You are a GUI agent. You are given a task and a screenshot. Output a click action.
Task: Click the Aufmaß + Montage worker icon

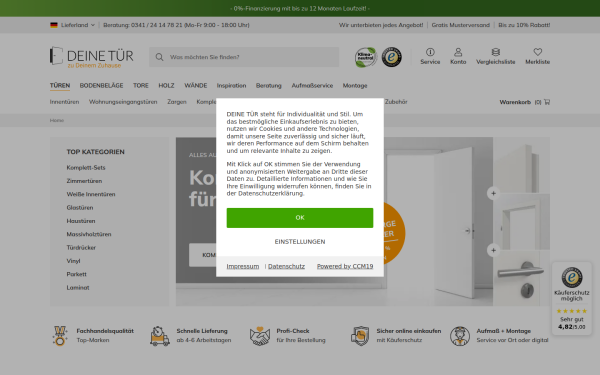pyautogui.click(x=460, y=336)
